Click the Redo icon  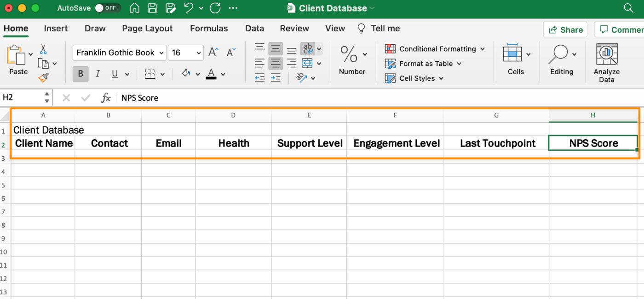click(x=215, y=8)
